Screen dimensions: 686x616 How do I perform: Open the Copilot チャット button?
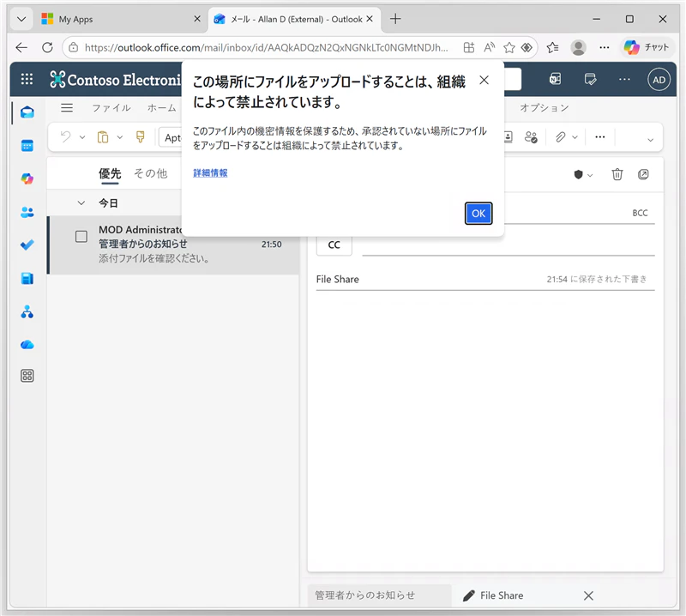[x=647, y=47]
